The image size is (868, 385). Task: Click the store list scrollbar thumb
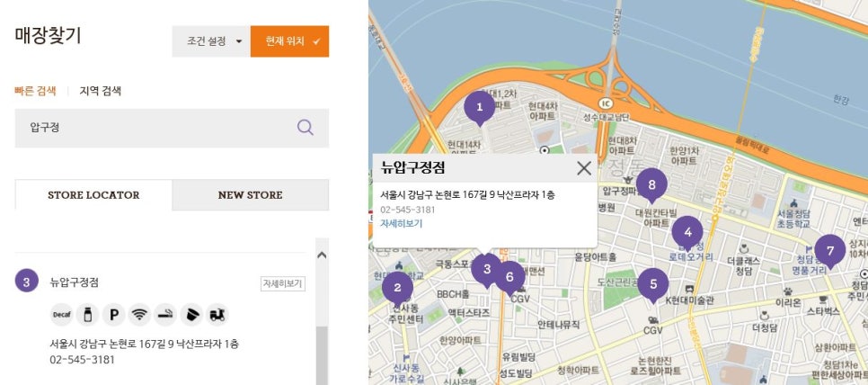coord(322,354)
